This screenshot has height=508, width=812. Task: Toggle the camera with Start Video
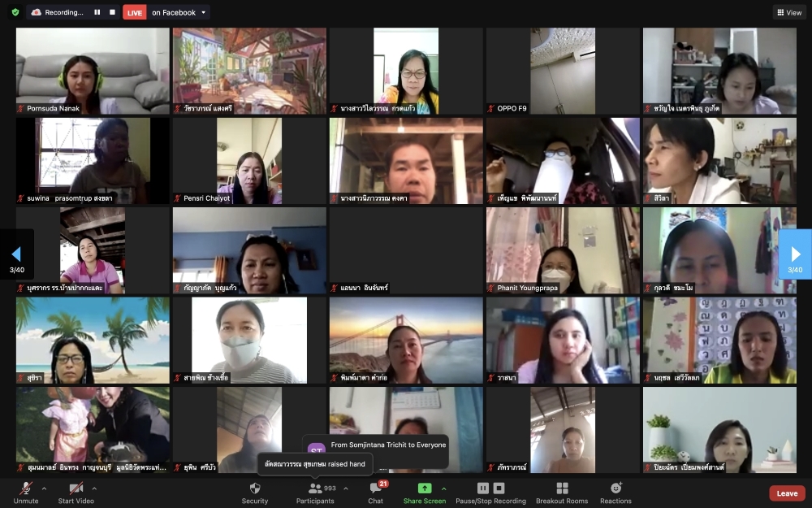coord(76,493)
